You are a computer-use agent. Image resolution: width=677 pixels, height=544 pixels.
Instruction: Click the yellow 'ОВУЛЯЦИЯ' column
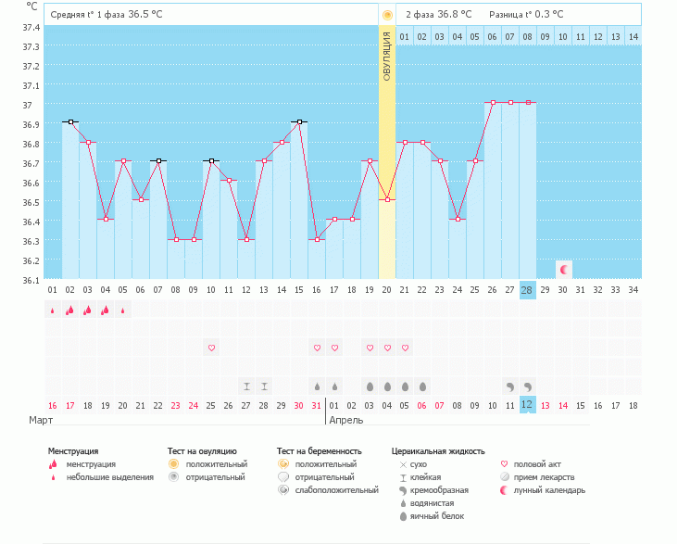click(387, 150)
